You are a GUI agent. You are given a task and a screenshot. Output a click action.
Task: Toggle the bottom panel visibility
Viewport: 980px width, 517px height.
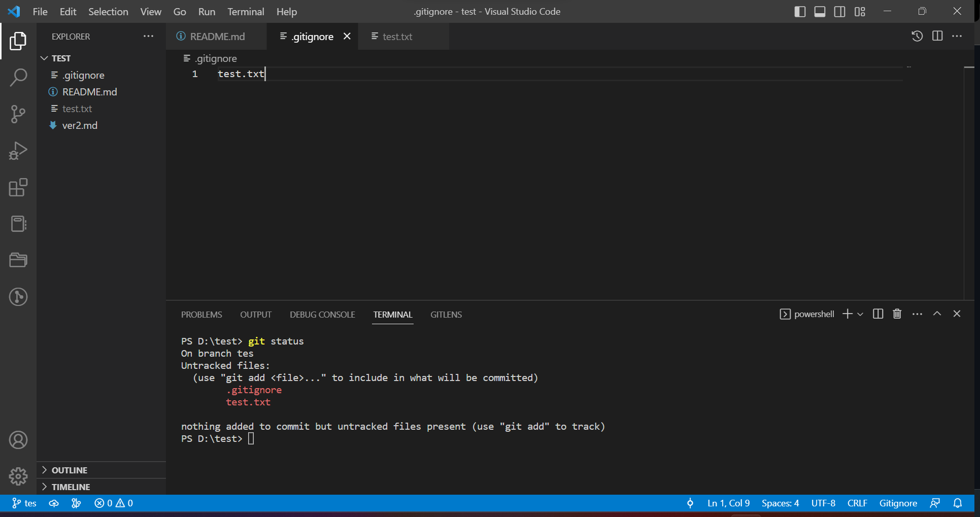819,11
